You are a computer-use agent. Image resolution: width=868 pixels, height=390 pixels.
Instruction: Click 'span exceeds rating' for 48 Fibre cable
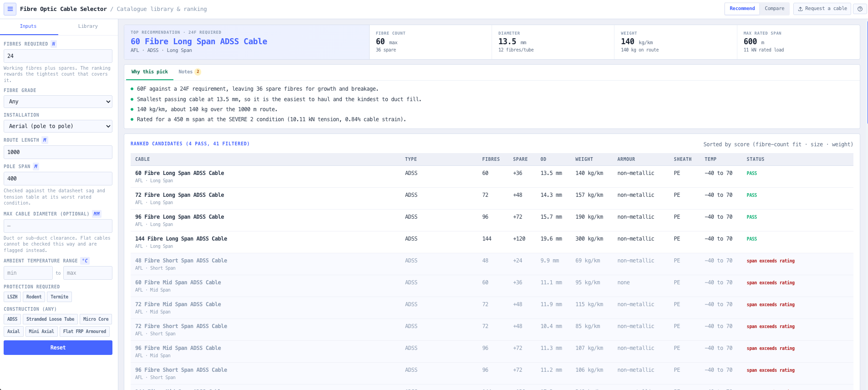[x=770, y=261]
